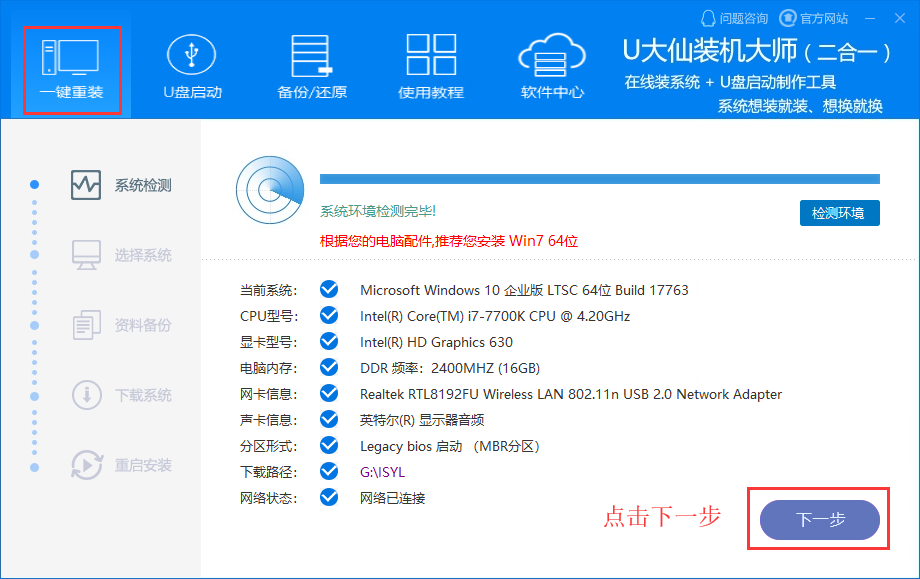Select the 下载系统 step icon

tap(86, 395)
